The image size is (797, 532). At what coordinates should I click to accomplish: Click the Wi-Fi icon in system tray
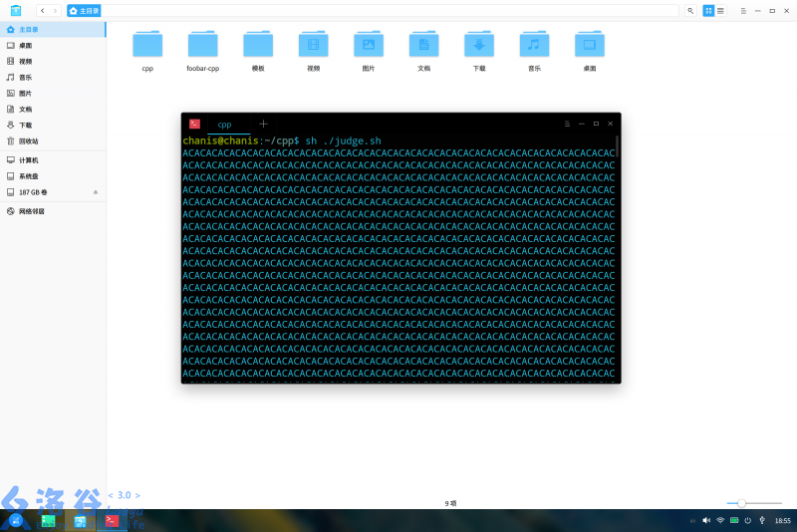pos(719,520)
